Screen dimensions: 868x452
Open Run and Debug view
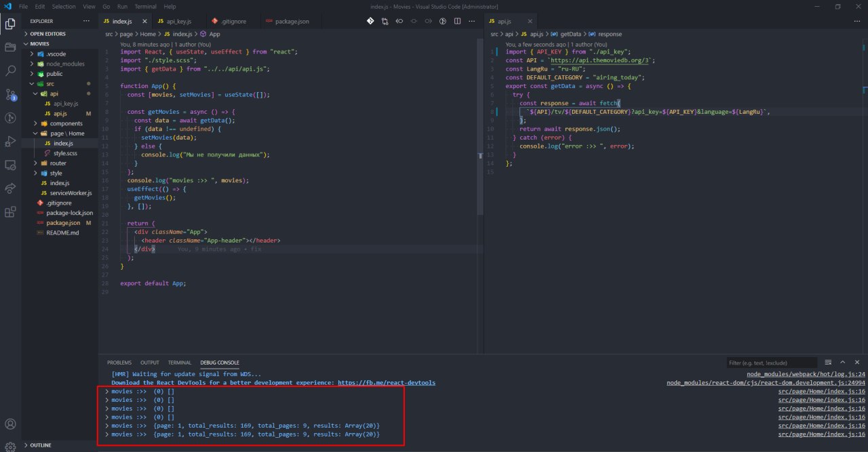click(x=10, y=141)
